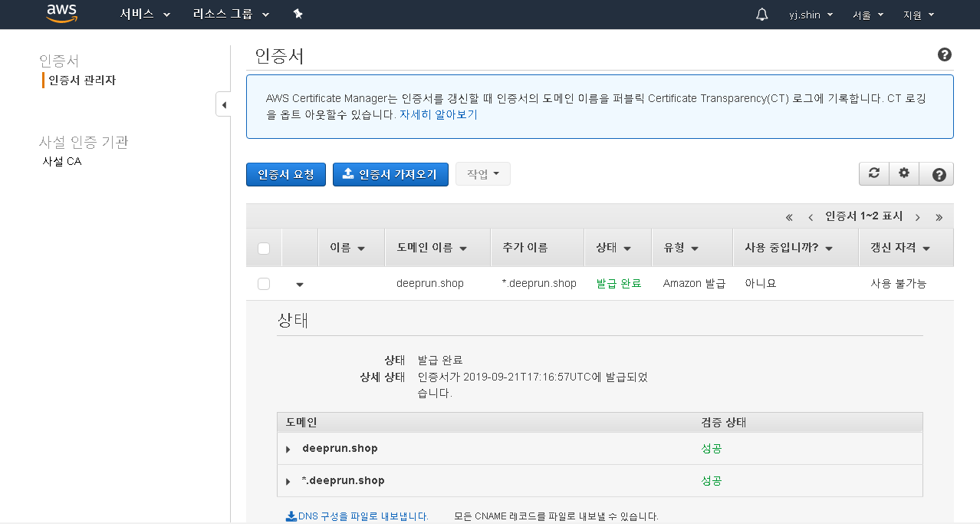The image size is (980, 524).
Task: Go to first page of certificates
Action: click(789, 217)
